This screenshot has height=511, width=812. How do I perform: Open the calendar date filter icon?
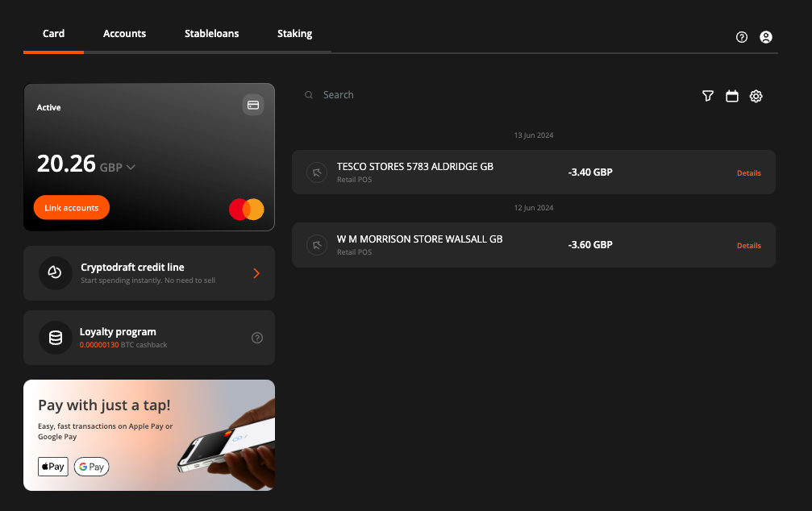pyautogui.click(x=731, y=96)
